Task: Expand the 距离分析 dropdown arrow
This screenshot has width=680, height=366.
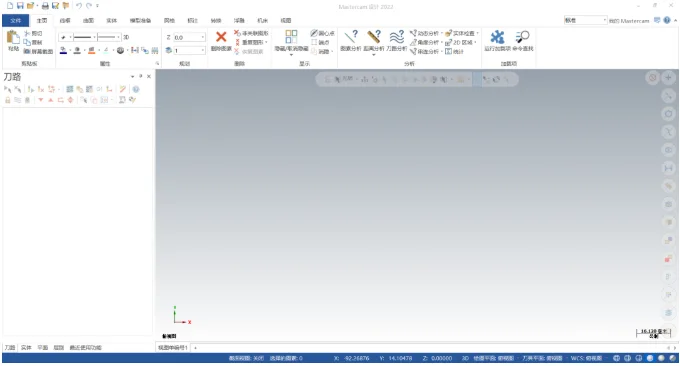Action: click(374, 54)
